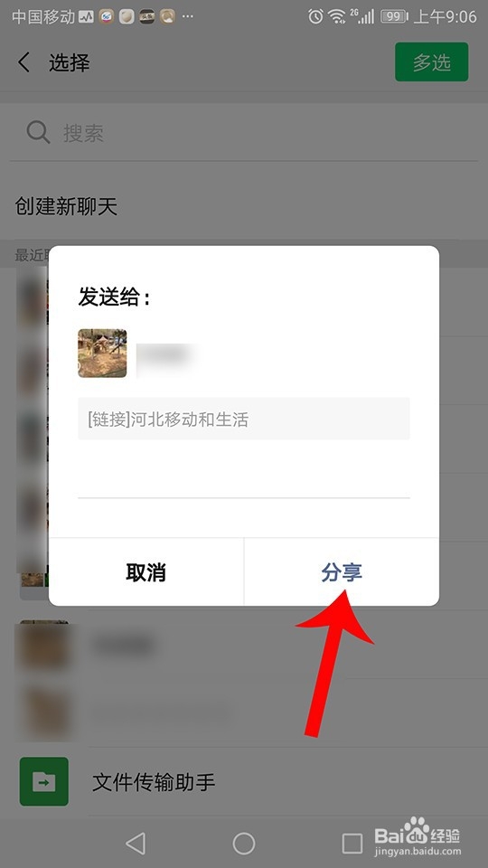Focus the 搜索 search field
Image resolution: width=488 pixels, height=868 pixels.
click(x=244, y=133)
